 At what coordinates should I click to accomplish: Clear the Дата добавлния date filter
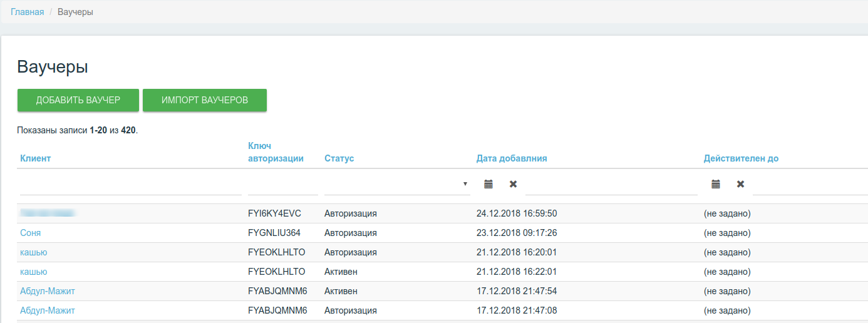513,184
